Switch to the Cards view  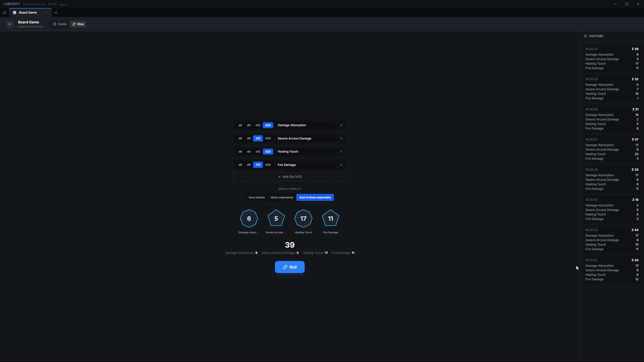point(60,24)
